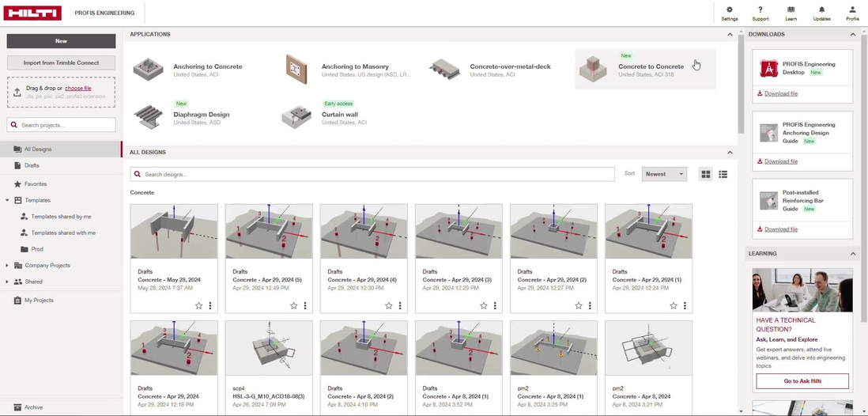This screenshot has height=416, width=868.
Task: Switch to list view of designs
Action: coord(723,174)
